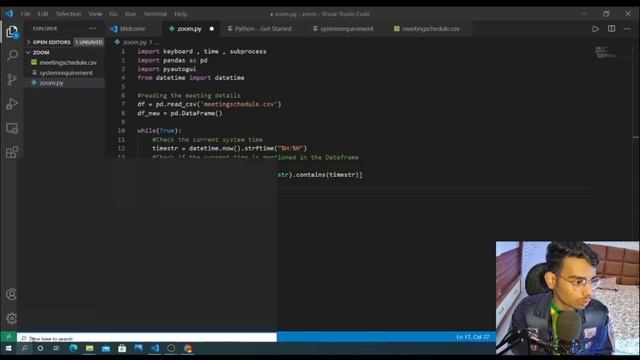Click the taskbar search magnifier icon
Viewport: 640px width, 360px height.
[x=24, y=349]
